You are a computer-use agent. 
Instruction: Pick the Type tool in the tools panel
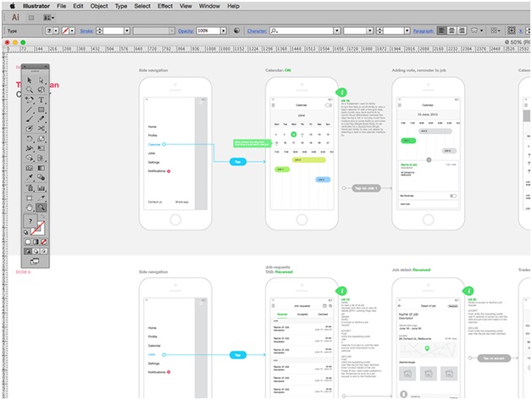42,100
